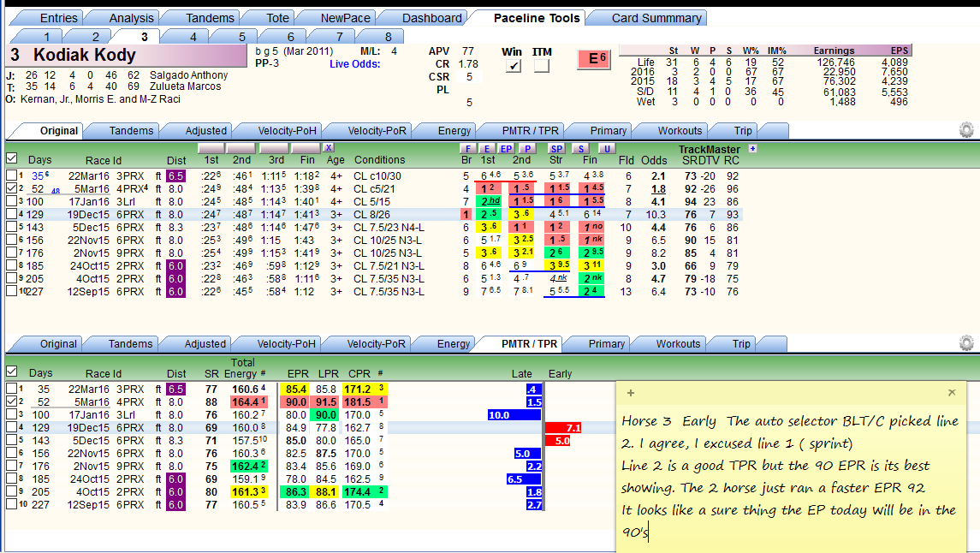The width and height of the screenshot is (980, 553).
Task: Click the Live Odds label
Action: coord(355,63)
